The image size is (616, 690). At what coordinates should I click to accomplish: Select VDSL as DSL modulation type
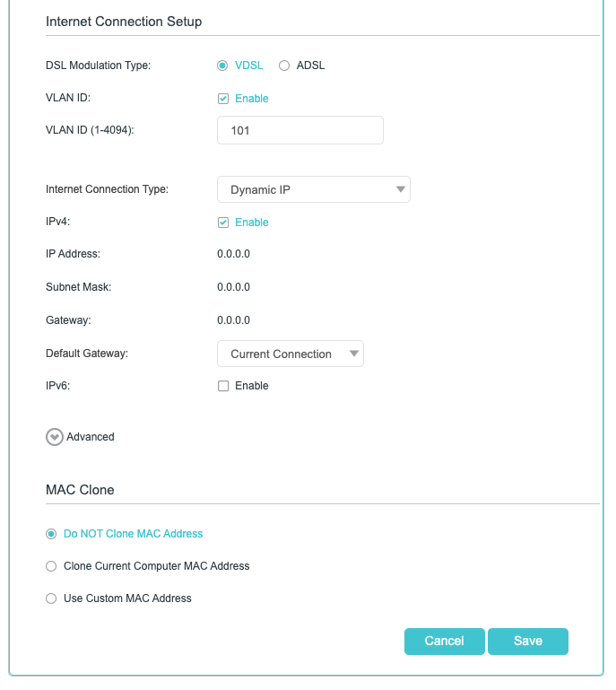[x=222, y=66]
